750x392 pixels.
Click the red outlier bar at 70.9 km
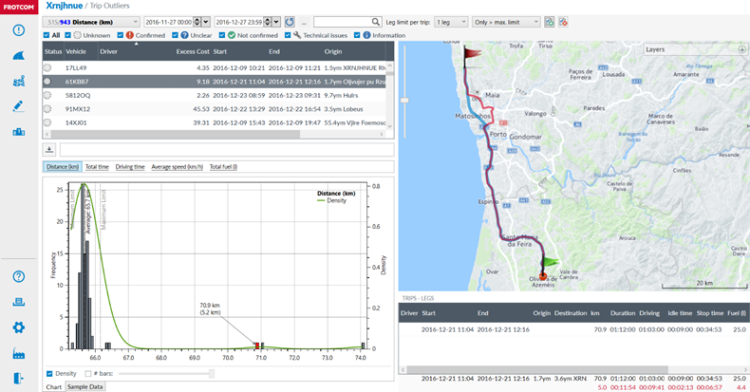point(257,345)
